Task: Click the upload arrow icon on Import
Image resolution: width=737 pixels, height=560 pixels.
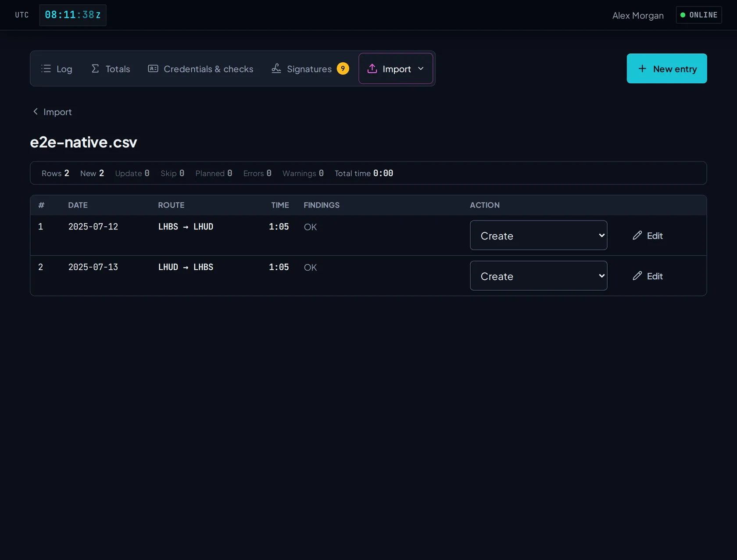Action: coord(372,68)
